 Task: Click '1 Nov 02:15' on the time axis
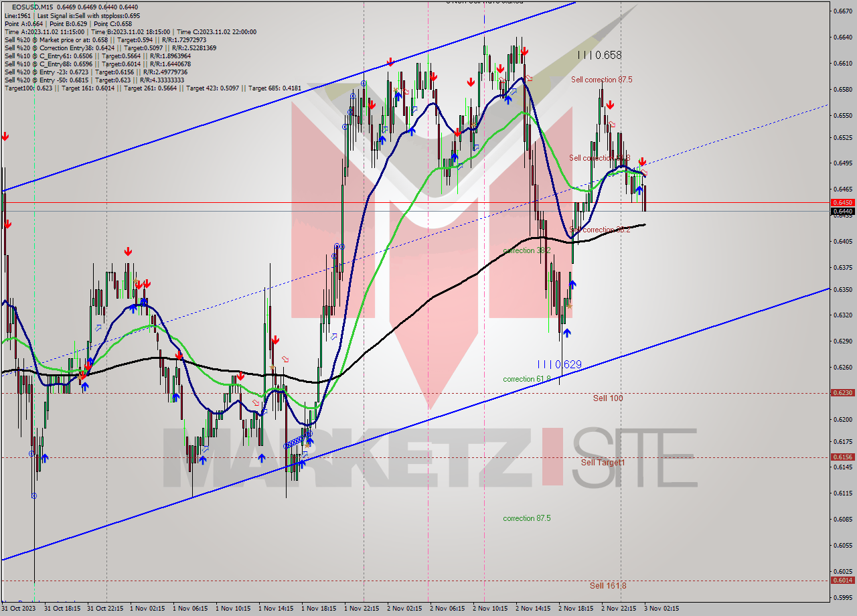[x=149, y=609]
